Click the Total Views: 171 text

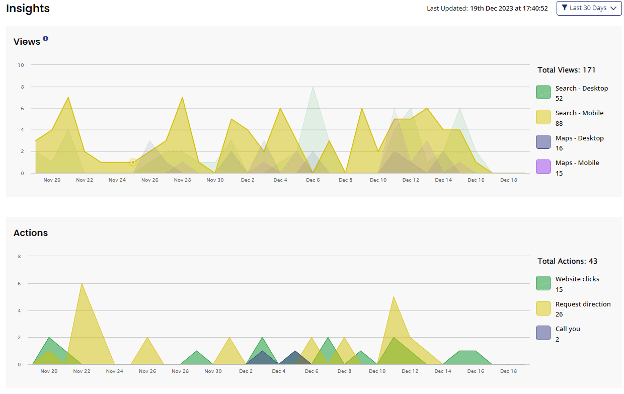(566, 70)
